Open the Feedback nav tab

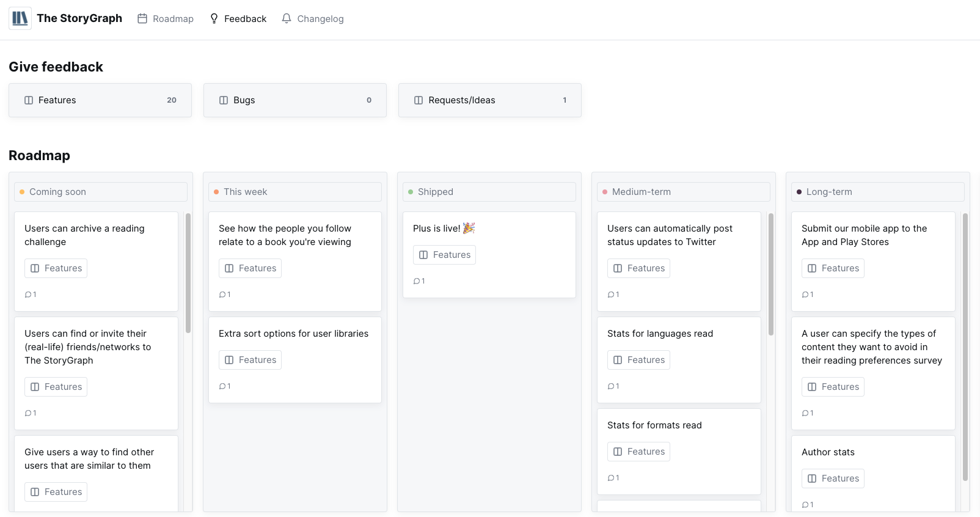238,19
